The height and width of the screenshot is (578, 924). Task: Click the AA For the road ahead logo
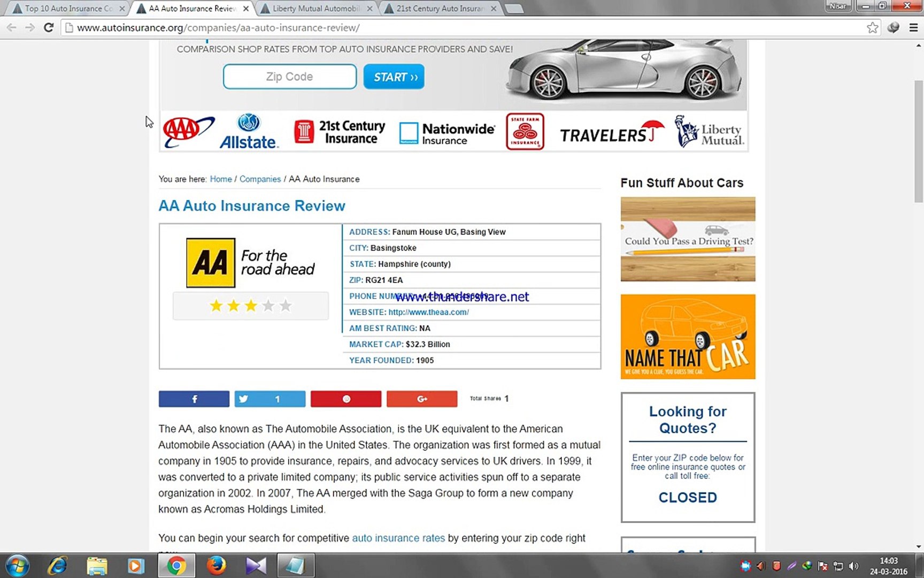[x=250, y=263]
